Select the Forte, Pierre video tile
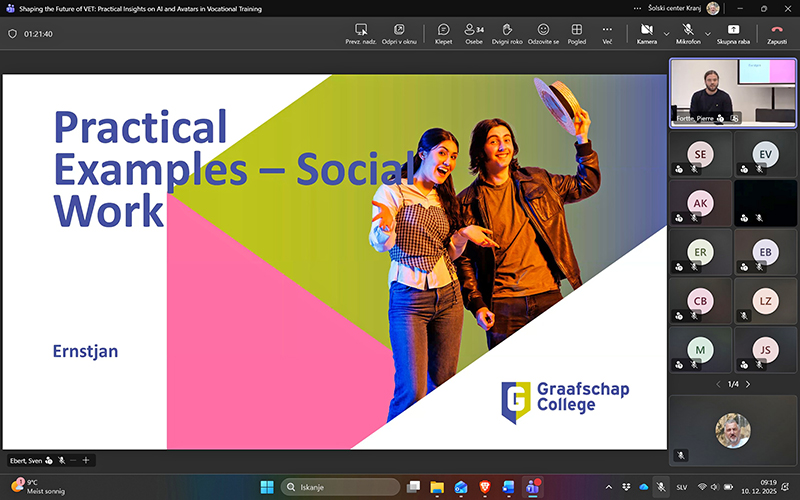This screenshot has height=500, width=800. [x=733, y=90]
